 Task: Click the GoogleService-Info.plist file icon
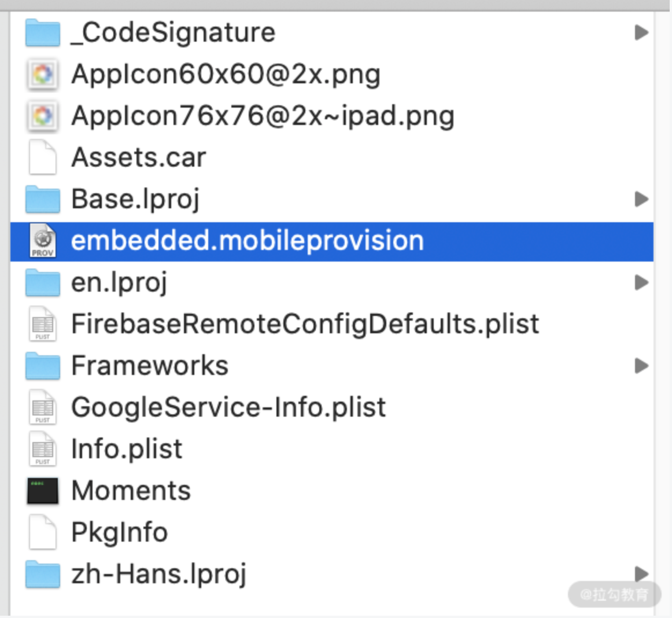coord(43,408)
